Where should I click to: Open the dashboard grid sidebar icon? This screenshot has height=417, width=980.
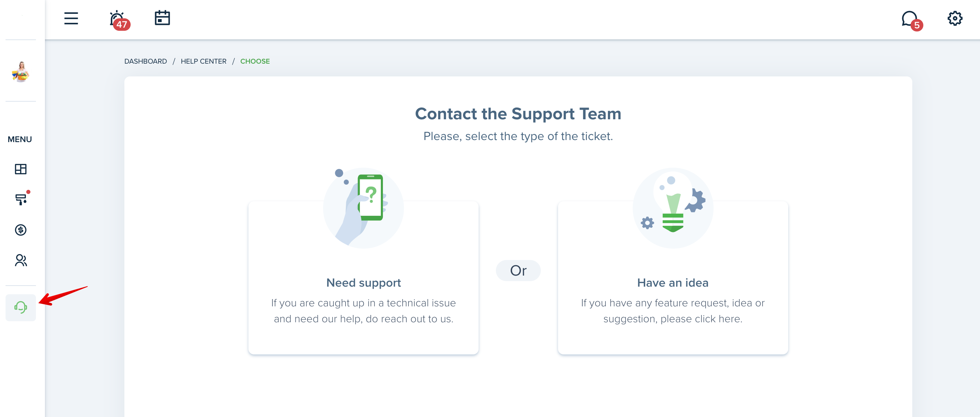[20, 169]
